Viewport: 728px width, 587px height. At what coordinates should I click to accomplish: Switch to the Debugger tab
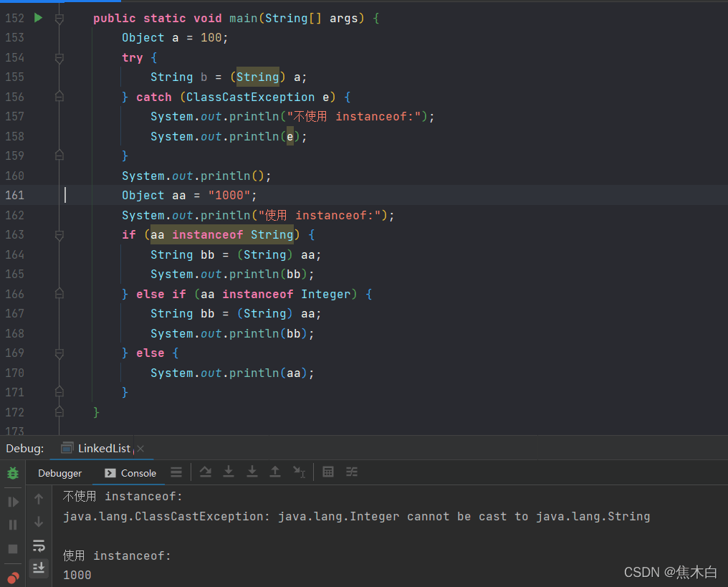click(x=60, y=473)
